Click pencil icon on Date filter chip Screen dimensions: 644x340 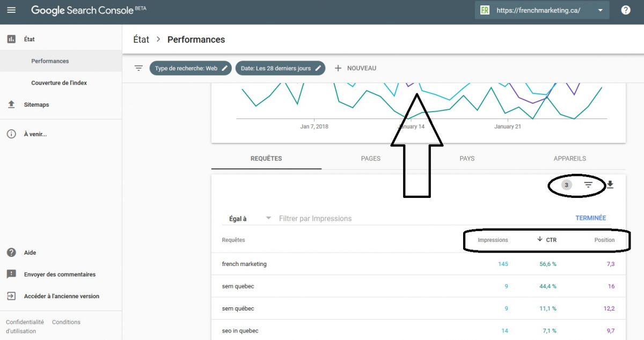pyautogui.click(x=318, y=68)
